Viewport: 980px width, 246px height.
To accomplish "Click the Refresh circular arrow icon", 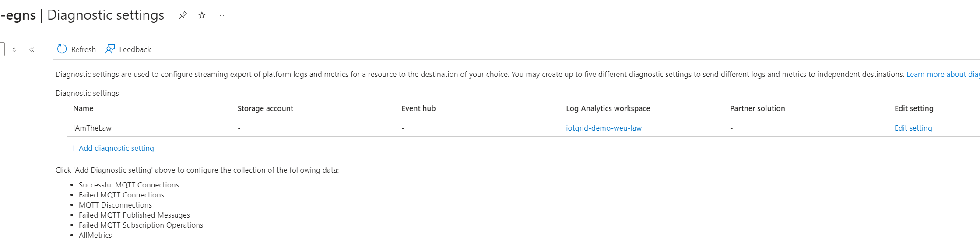I will (x=62, y=49).
